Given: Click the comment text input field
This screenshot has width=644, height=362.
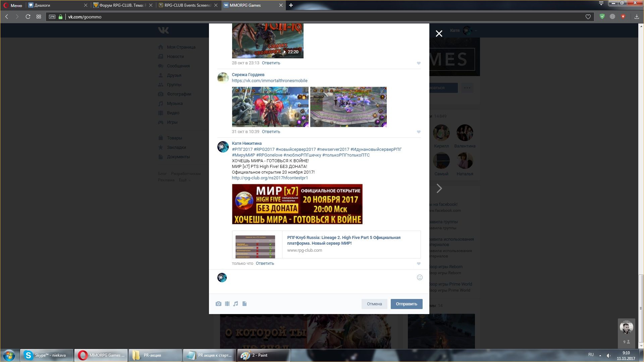Looking at the screenshot, I should click(322, 282).
